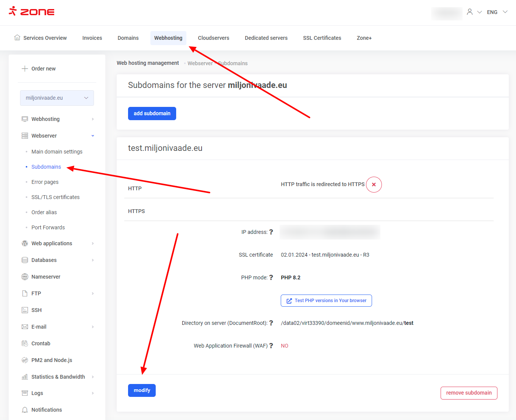Click the Zone logo

click(32, 11)
